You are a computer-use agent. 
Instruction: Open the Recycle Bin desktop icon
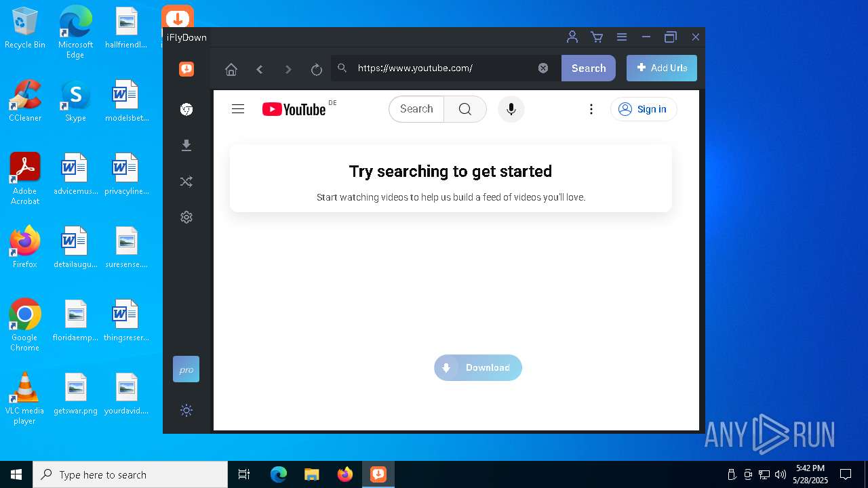click(x=25, y=28)
